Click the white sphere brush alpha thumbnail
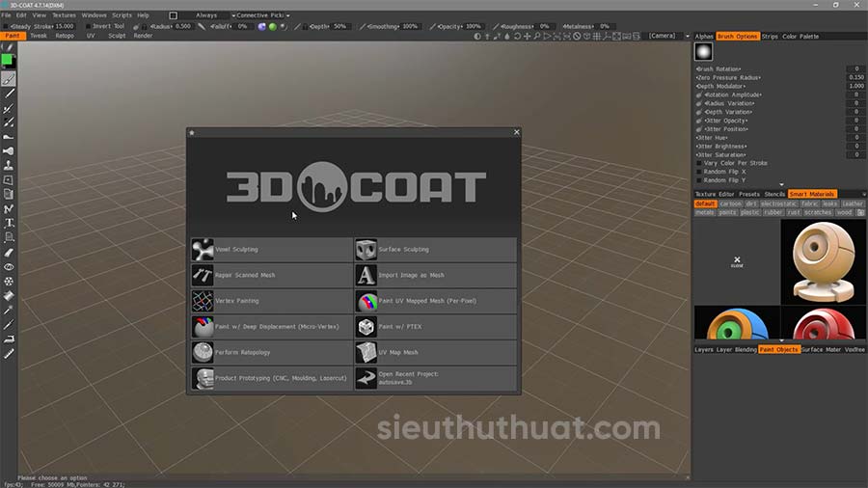 pos(704,52)
